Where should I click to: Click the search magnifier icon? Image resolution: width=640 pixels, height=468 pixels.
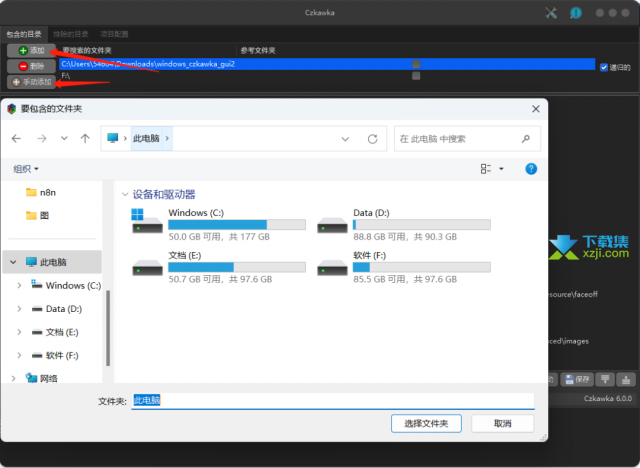[x=526, y=139]
